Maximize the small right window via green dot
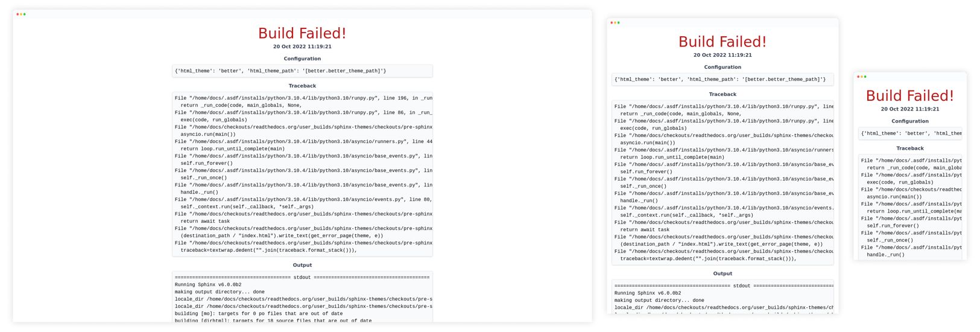 [x=865, y=77]
